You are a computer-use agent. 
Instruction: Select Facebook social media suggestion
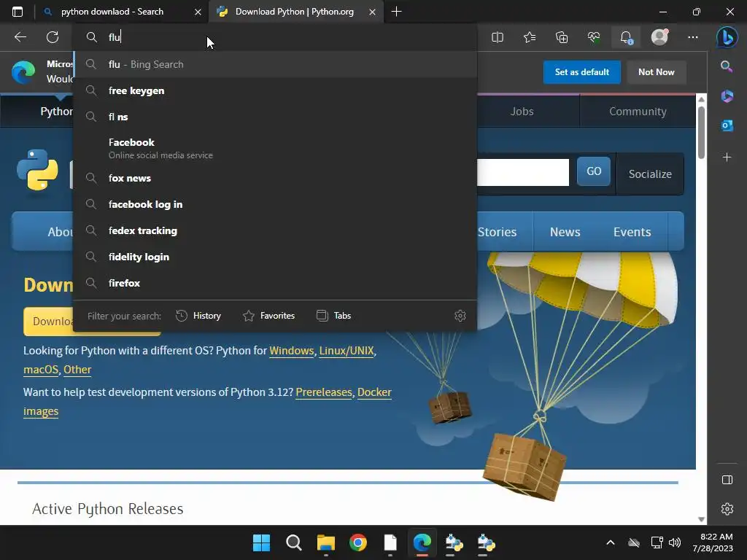275,148
